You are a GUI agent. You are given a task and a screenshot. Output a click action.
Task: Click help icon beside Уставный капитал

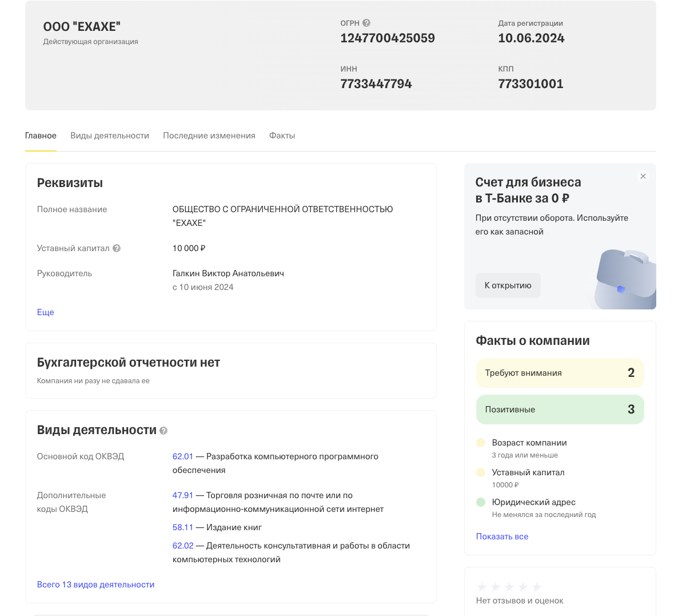[x=117, y=248]
